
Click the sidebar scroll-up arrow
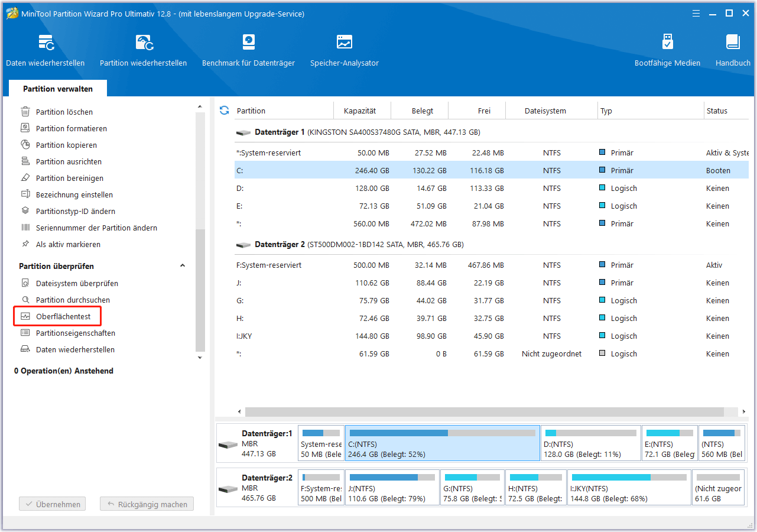tap(200, 107)
